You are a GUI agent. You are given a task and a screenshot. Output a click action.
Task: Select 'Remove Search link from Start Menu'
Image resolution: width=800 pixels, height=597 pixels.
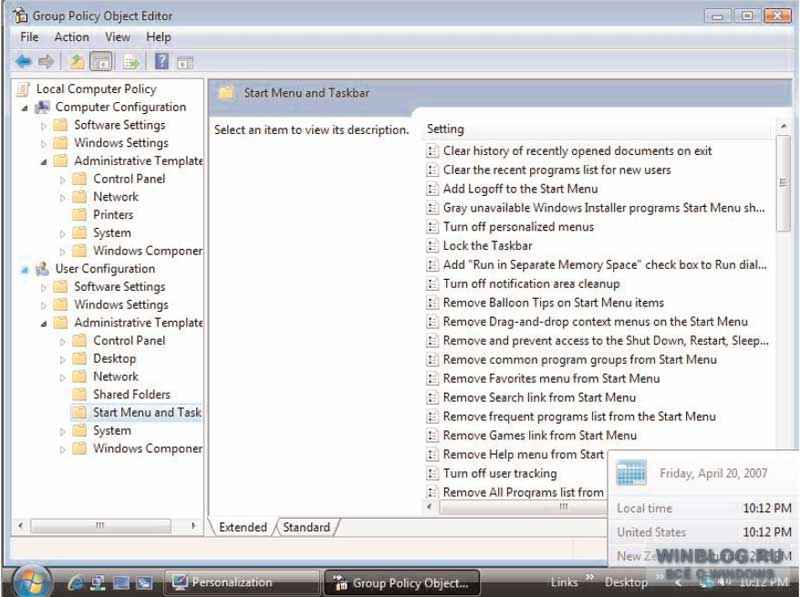[539, 397]
